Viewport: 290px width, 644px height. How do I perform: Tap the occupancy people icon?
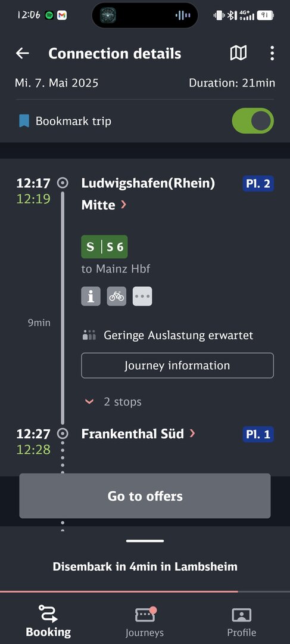(x=89, y=335)
